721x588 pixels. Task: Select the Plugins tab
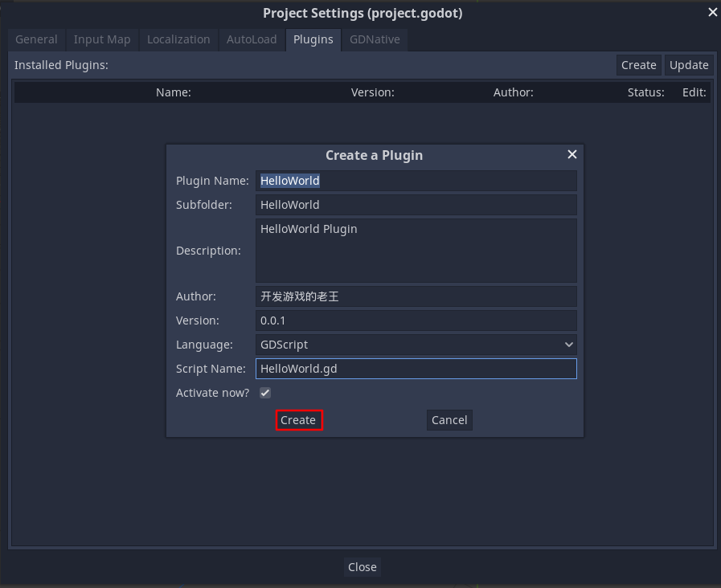coord(313,39)
